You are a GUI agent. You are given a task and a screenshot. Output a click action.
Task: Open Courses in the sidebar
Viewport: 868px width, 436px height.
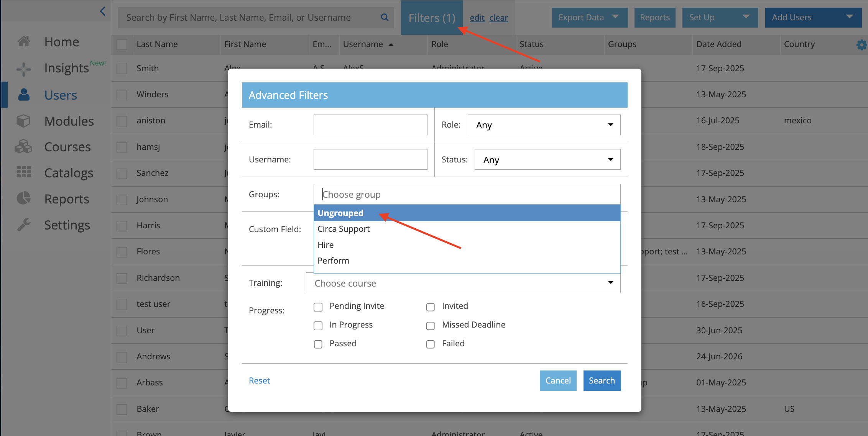(x=67, y=147)
